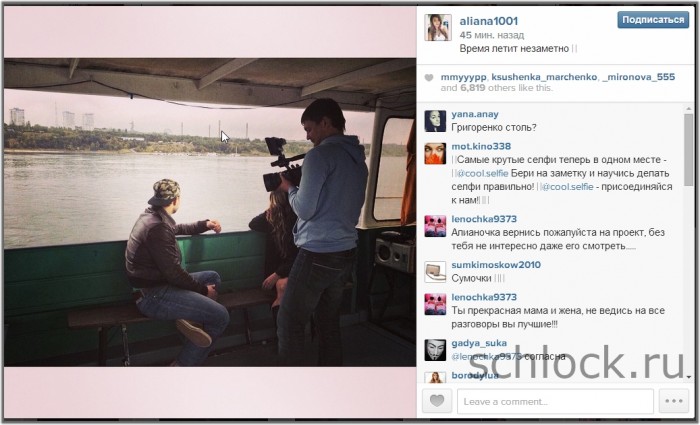700x425 pixels.
Task: Open the three-dots more options button
Action: (x=673, y=401)
